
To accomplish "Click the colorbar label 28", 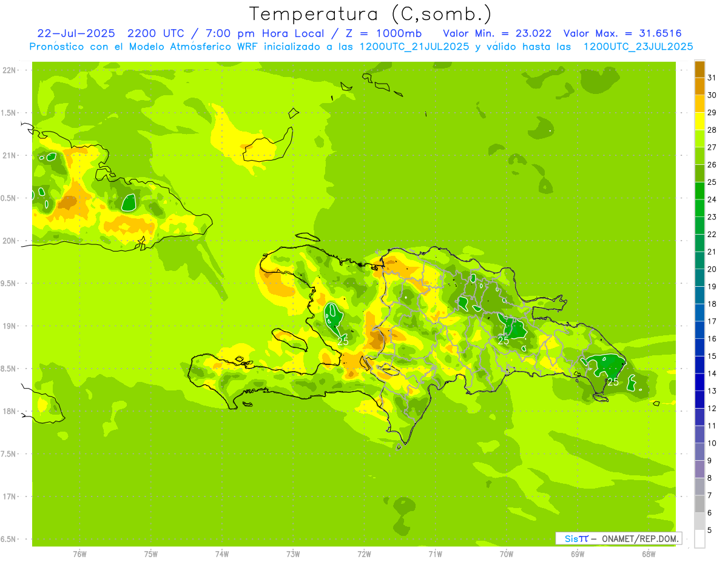I will [x=712, y=130].
